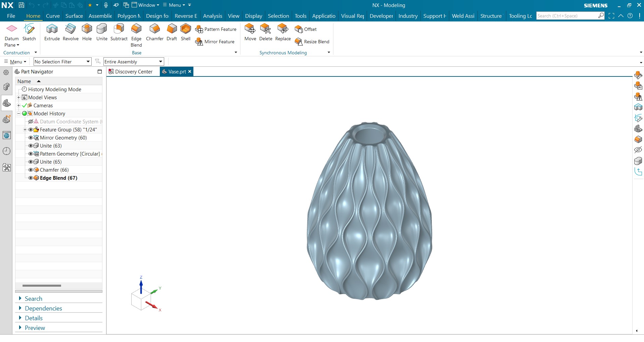Start a new Sketch

[29, 33]
